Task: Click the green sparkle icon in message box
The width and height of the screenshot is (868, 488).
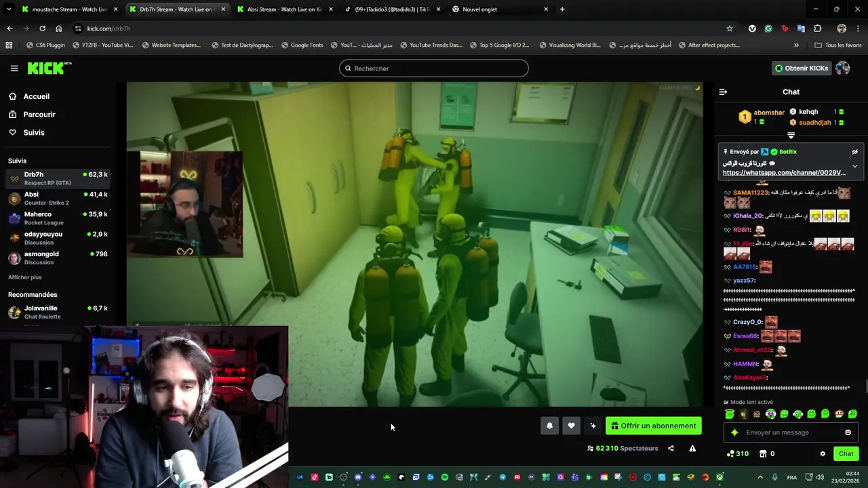Action: pos(734,432)
